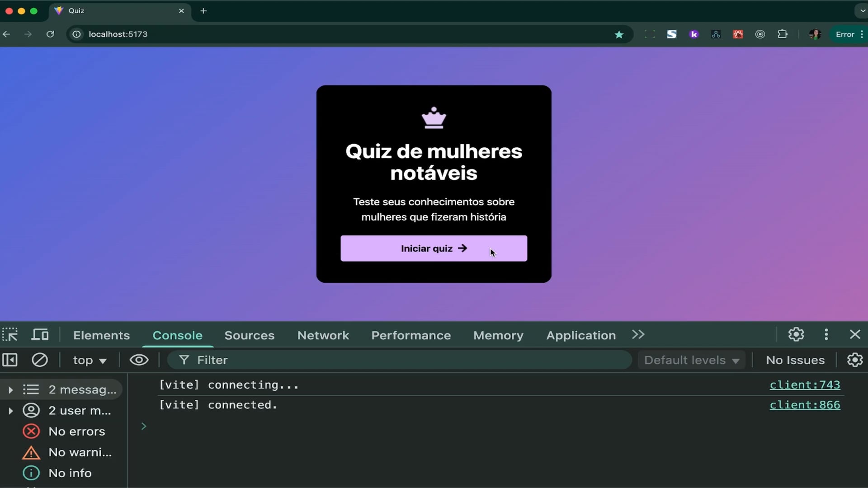Open the console settings gear icon
The image size is (868, 488).
854,360
